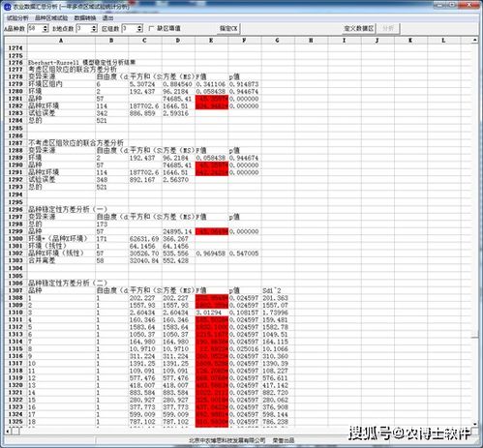Click the Sdi^2 header cell in row 1307
The width and height of the screenshot is (483, 448).
coord(278,290)
